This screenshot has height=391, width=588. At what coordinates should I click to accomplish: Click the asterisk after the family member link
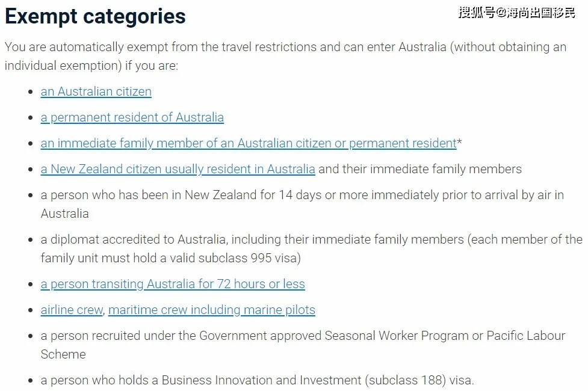pyautogui.click(x=460, y=143)
